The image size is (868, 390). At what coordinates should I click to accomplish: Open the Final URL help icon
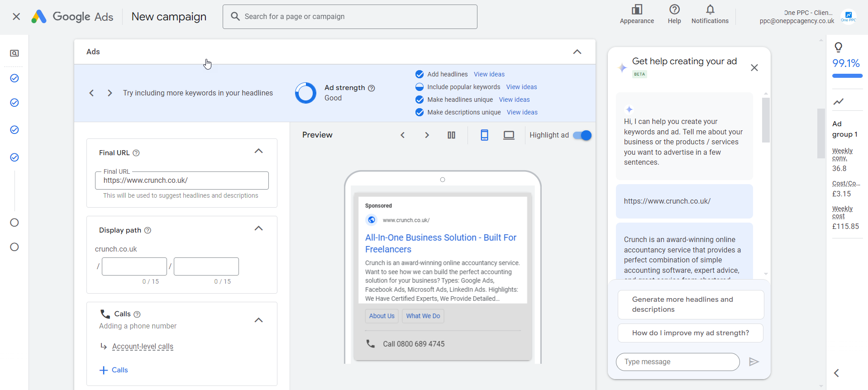(x=136, y=153)
